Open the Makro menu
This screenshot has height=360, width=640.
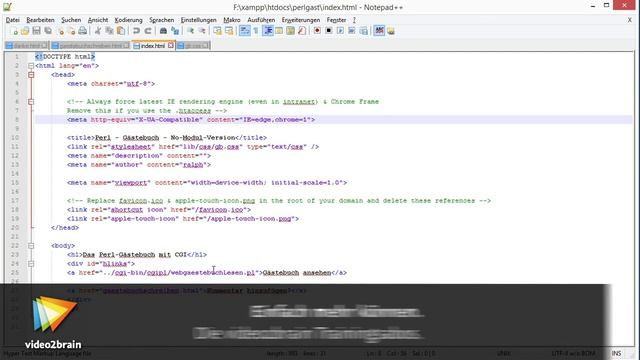(232, 20)
